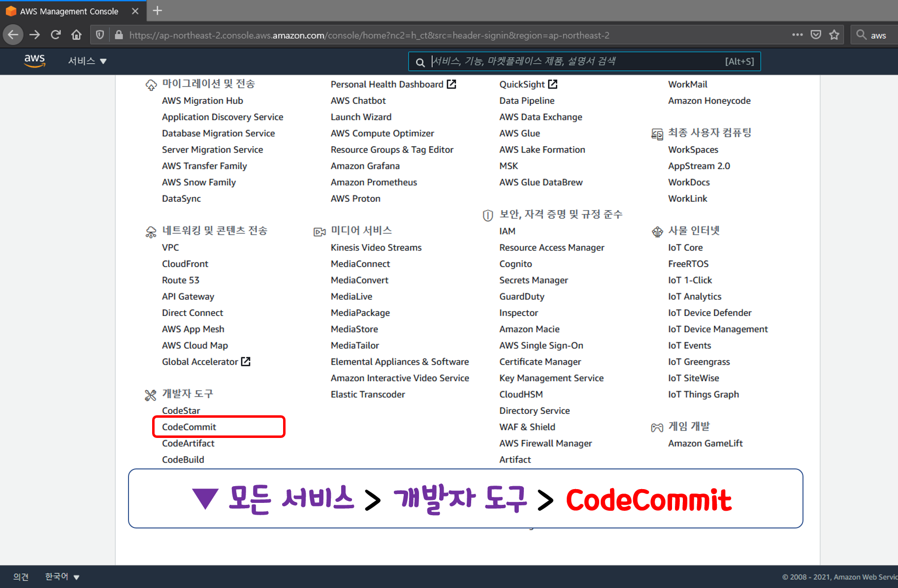Open Kinesis Video Streams
898x588 pixels.
[x=376, y=248]
